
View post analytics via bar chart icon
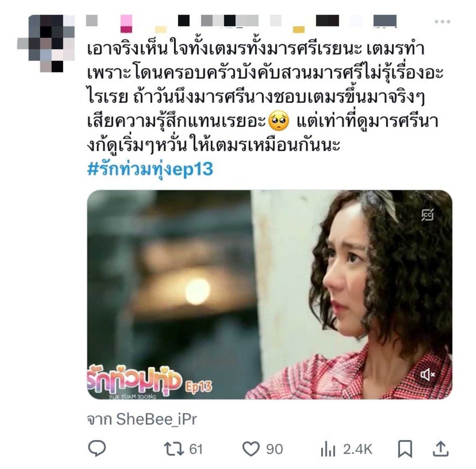pos(328,450)
